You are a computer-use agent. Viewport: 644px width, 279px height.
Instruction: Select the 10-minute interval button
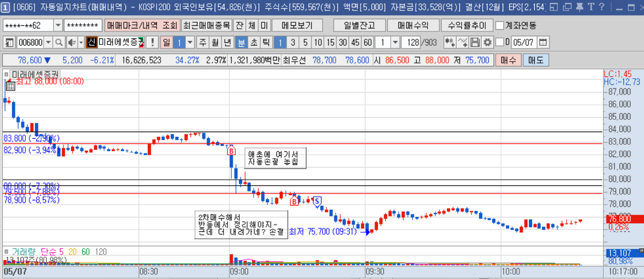point(318,42)
